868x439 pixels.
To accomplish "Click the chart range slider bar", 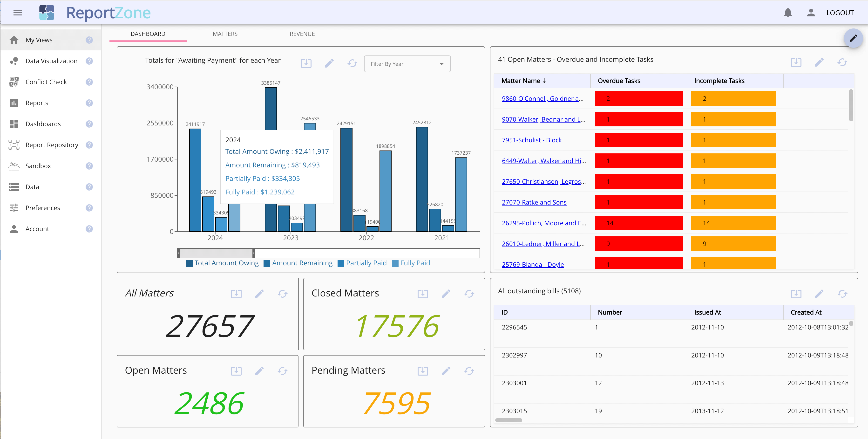I will pos(328,253).
